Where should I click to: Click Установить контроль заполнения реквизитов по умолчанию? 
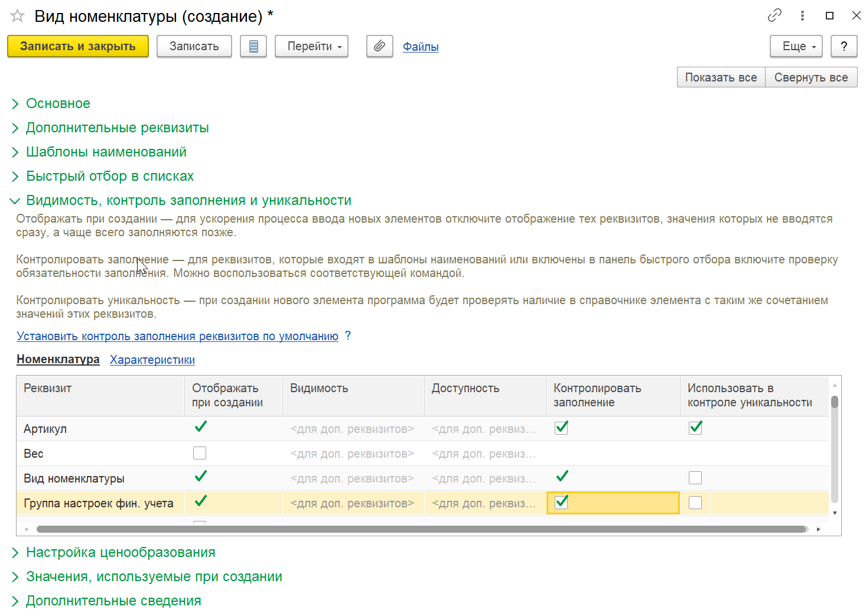[x=177, y=336]
